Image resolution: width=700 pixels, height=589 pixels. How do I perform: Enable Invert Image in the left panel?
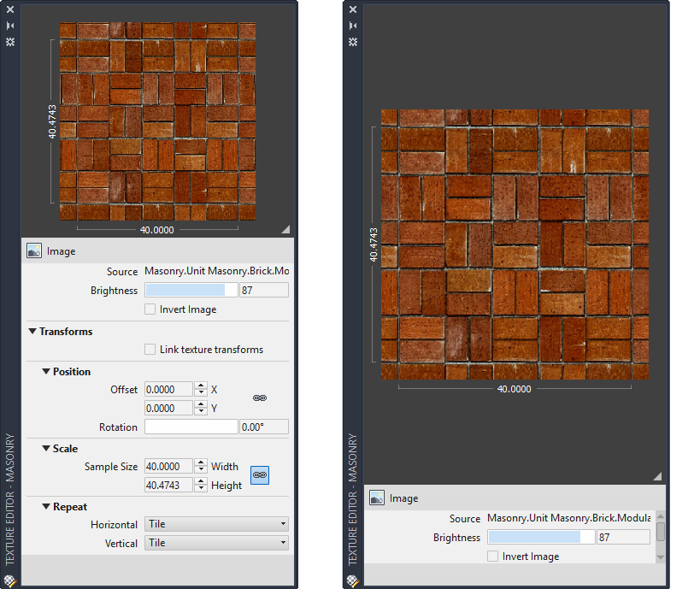(150, 309)
